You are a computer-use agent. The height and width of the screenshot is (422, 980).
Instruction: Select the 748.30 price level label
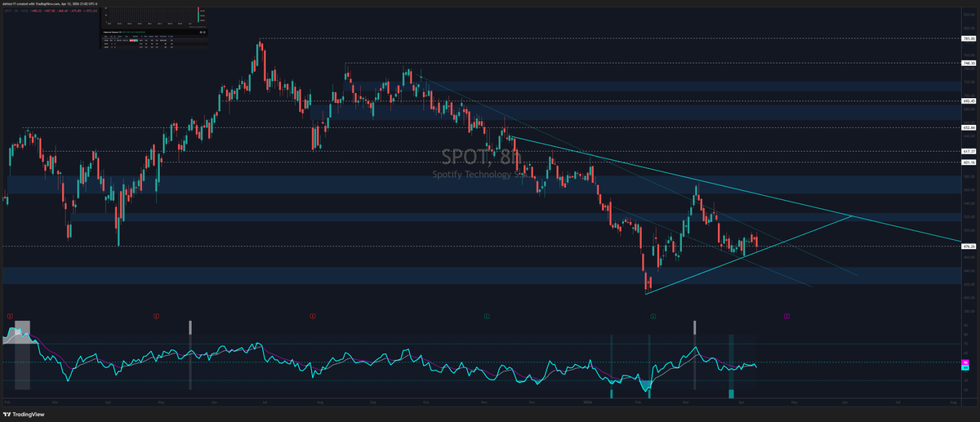pos(969,62)
